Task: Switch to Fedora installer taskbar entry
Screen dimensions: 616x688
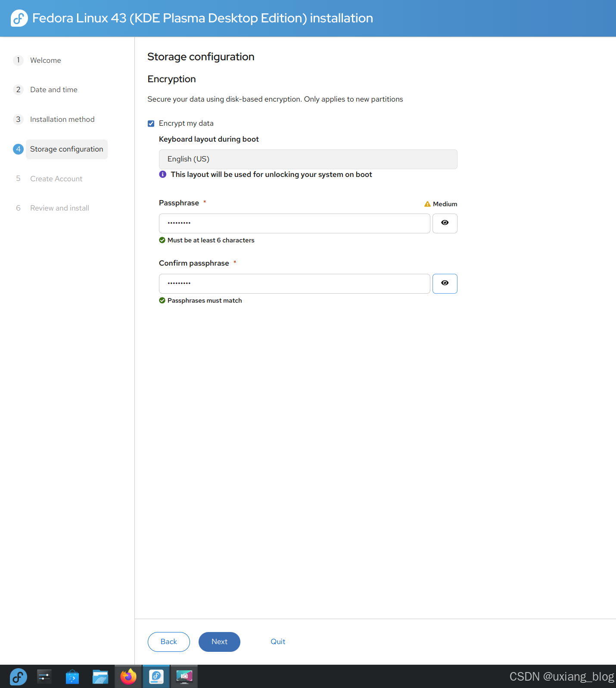Action: pos(156,677)
